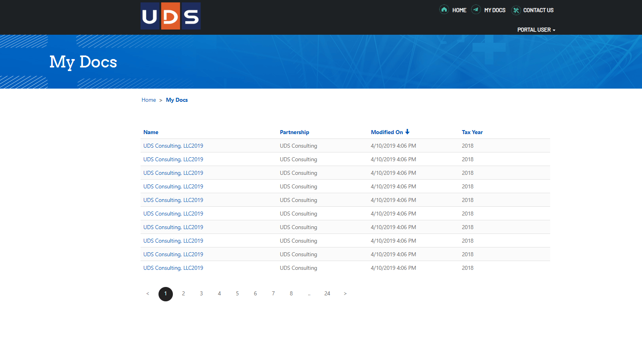Click the Home icon in the navigation bar
The image size is (642, 364).
click(x=444, y=10)
